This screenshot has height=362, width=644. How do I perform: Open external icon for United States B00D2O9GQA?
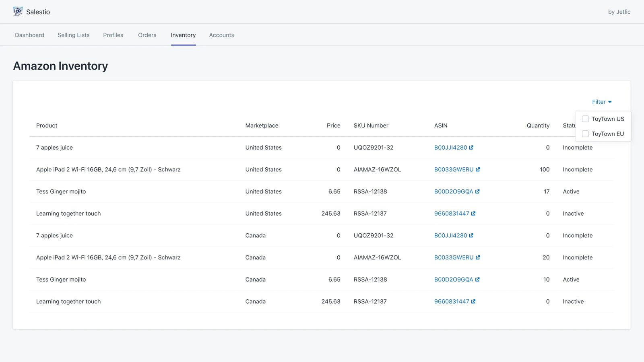tap(477, 191)
